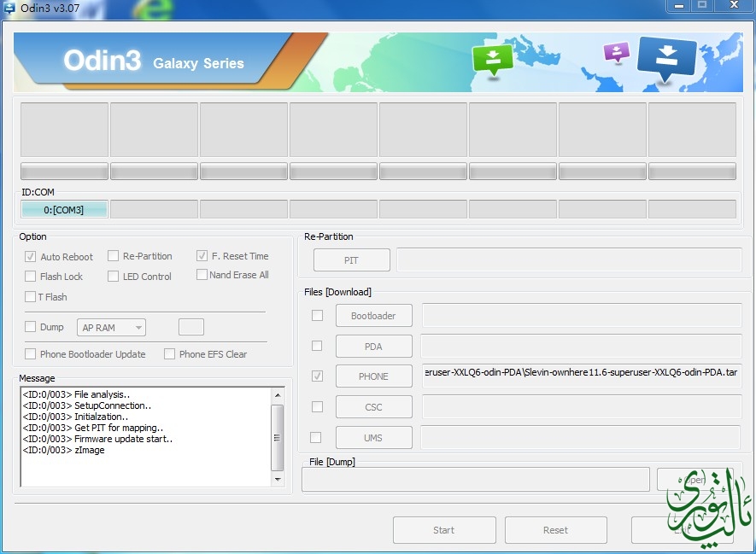Click the Odin3 title bar app icon

point(9,8)
